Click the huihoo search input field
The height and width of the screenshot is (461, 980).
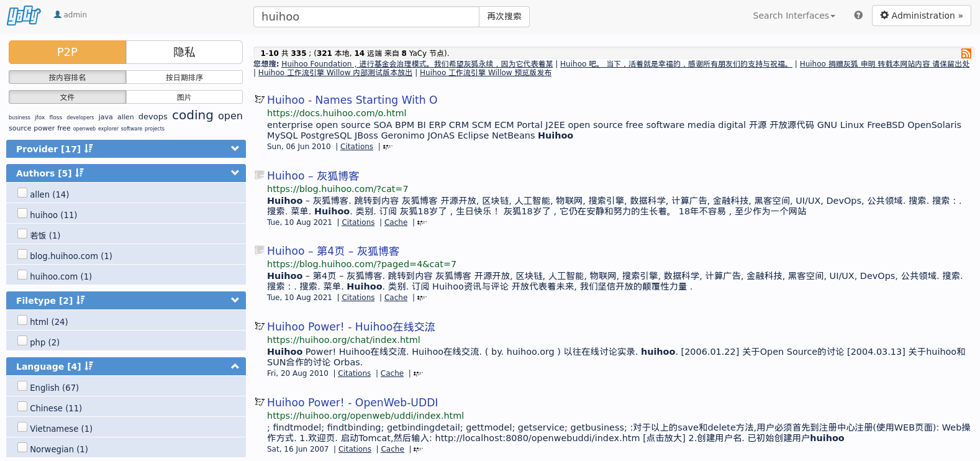366,17
